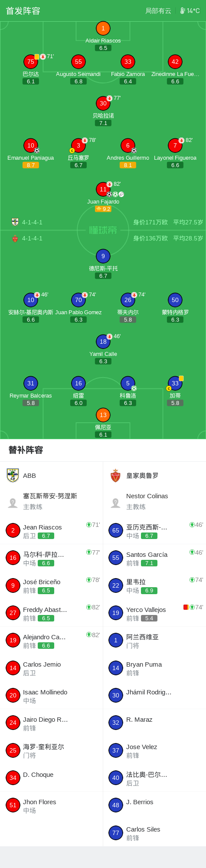The height and width of the screenshot is (868, 206).
Task: Tap the temperature 14°C weather icon
Action: [183, 10]
